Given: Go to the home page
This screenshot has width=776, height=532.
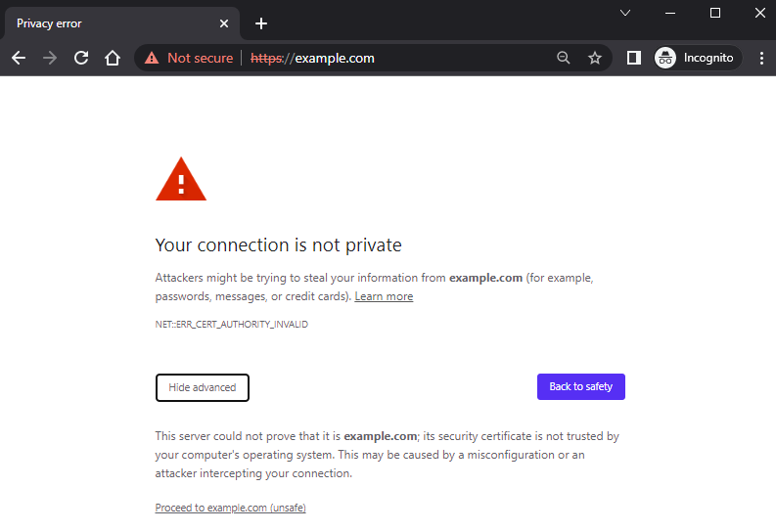Looking at the screenshot, I should coord(113,58).
